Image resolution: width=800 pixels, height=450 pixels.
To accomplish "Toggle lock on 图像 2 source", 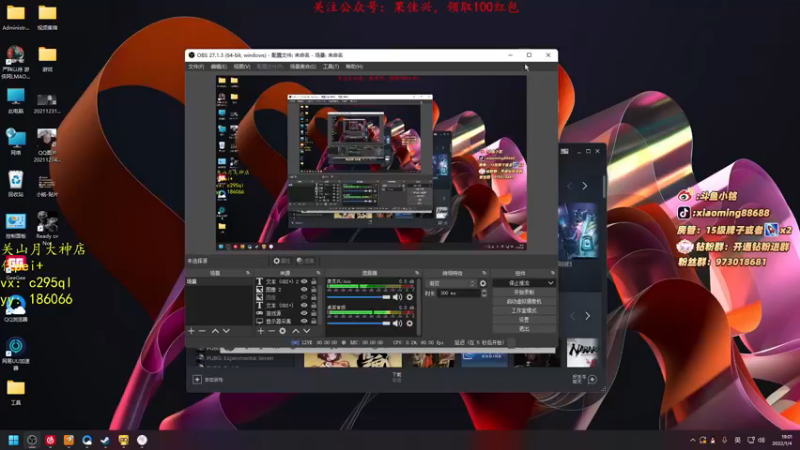I will click(x=314, y=289).
